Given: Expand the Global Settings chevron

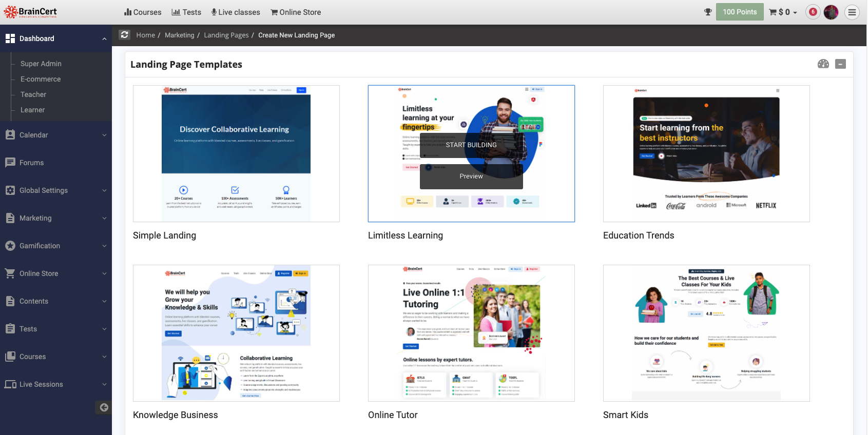Looking at the screenshot, I should [104, 190].
